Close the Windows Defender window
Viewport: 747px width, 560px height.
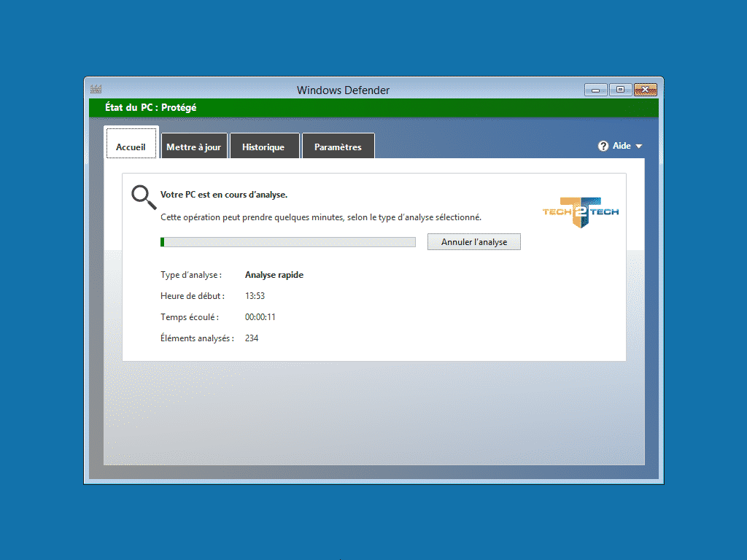(x=646, y=90)
